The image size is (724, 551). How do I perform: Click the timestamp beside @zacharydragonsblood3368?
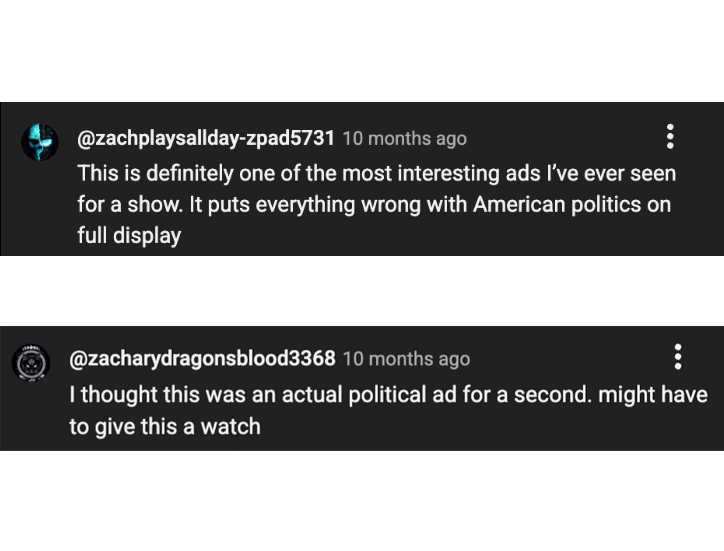pos(406,359)
